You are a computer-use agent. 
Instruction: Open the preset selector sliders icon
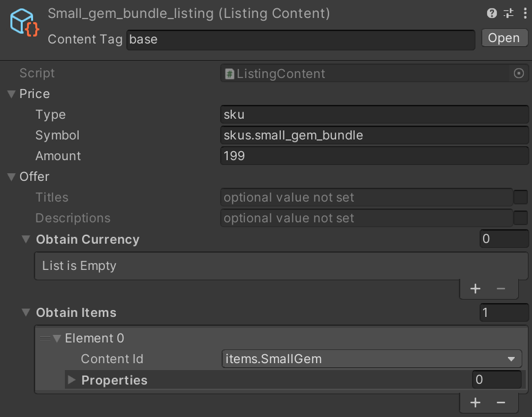(509, 13)
